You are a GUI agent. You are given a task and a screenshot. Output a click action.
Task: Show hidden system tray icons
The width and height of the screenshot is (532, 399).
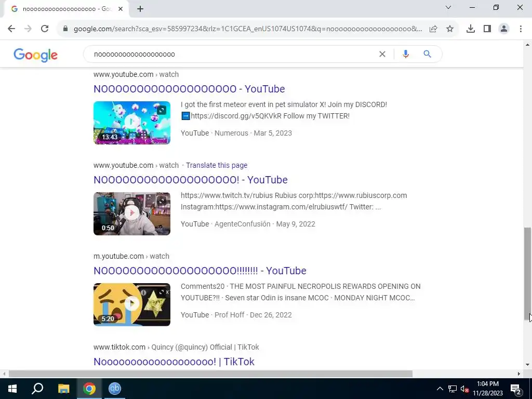coord(440,389)
